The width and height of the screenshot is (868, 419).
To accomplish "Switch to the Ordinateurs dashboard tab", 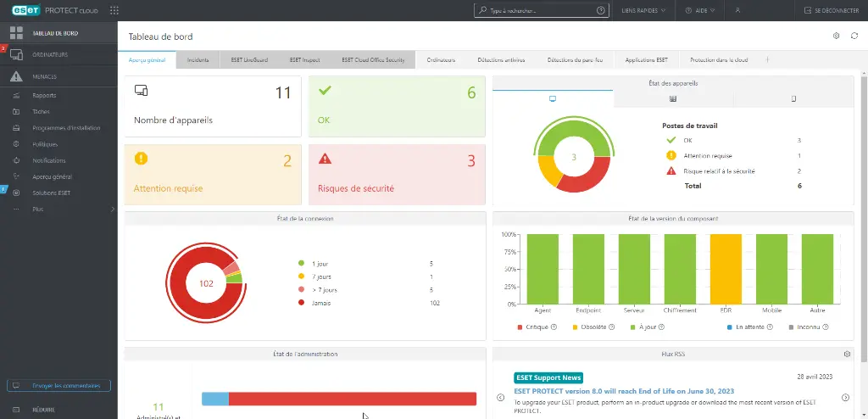I will coord(441,60).
